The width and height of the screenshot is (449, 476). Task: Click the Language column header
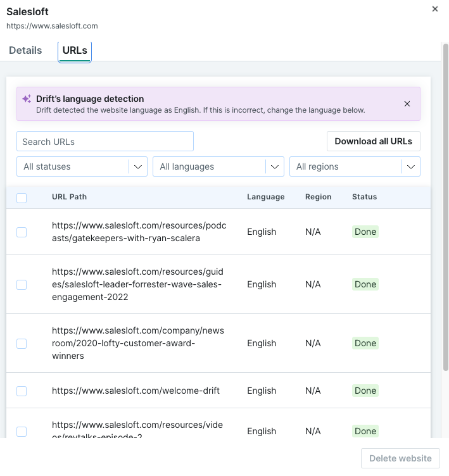266,197
